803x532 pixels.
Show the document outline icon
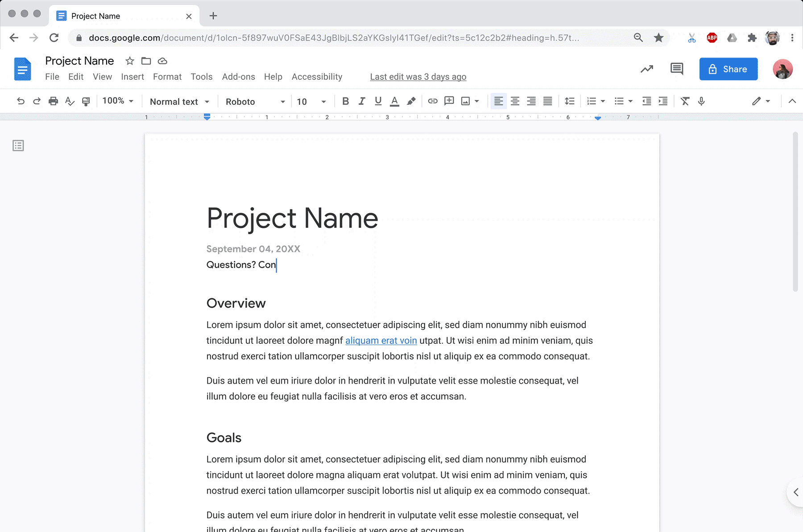pyautogui.click(x=18, y=146)
